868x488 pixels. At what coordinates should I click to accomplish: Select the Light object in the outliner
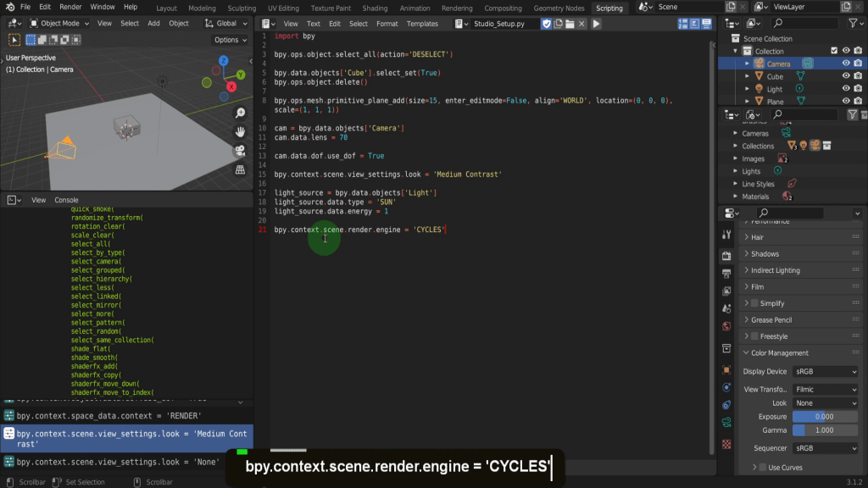775,89
